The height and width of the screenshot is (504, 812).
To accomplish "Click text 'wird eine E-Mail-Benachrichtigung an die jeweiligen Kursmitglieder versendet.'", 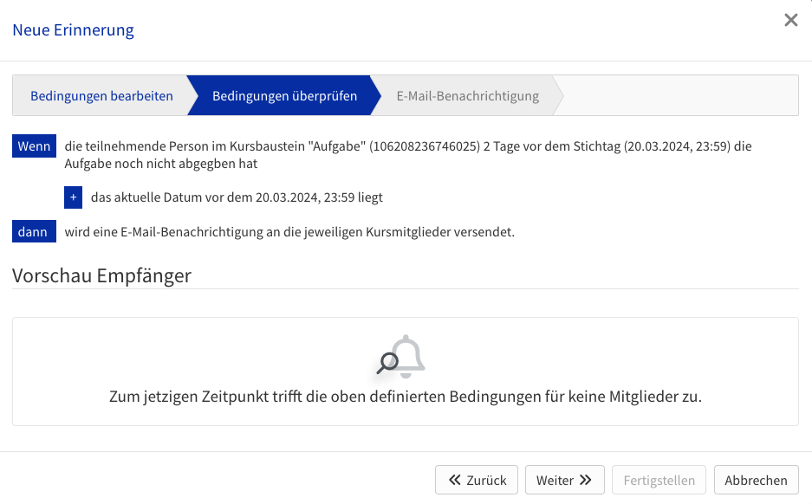I will pyautogui.click(x=289, y=232).
